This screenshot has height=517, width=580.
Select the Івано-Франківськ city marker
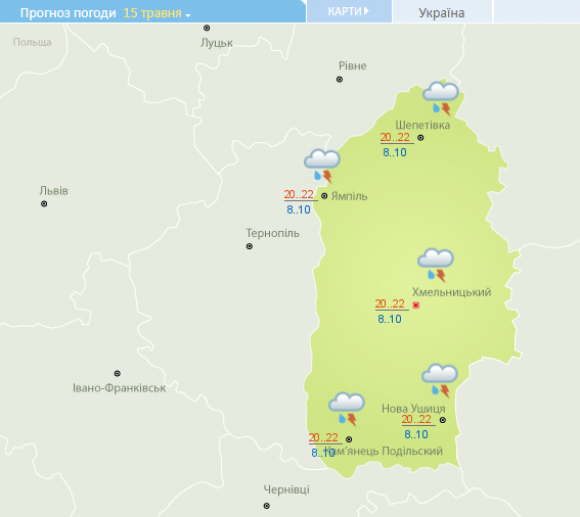(x=117, y=373)
